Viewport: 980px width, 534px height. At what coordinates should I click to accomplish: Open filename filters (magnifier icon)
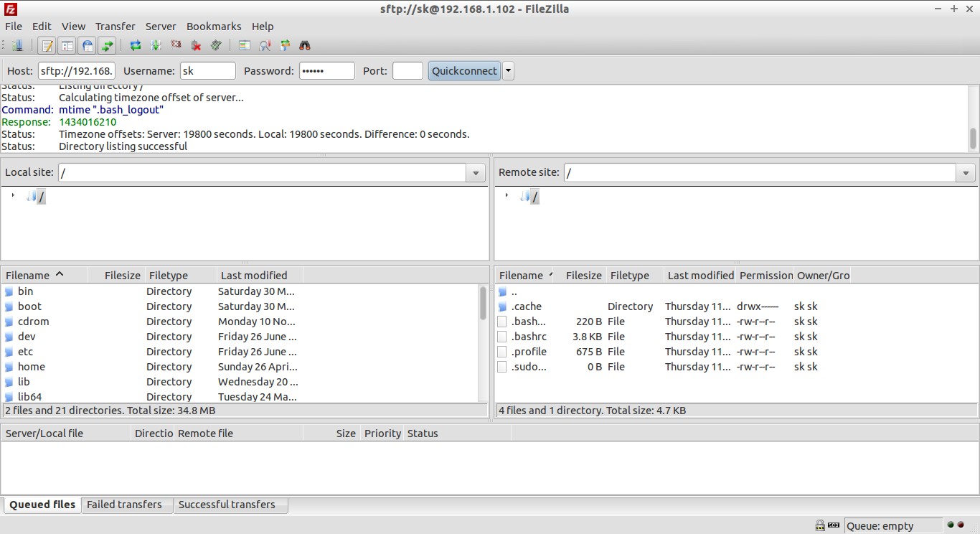pyautogui.click(x=265, y=45)
